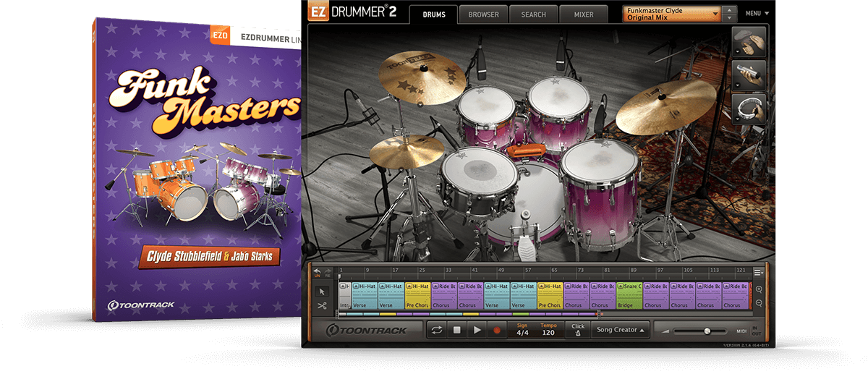Open the Song Creator panel
The width and height of the screenshot is (868, 374).
(620, 330)
